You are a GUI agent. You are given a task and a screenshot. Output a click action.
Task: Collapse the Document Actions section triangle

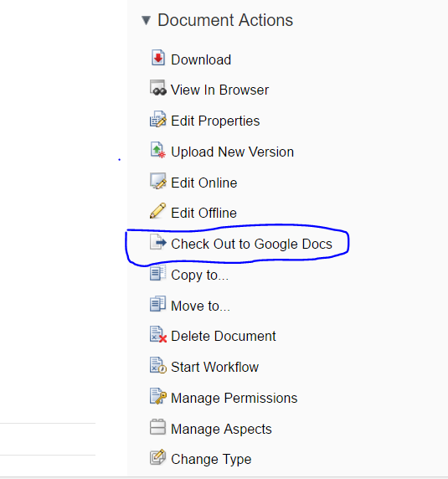pos(146,20)
